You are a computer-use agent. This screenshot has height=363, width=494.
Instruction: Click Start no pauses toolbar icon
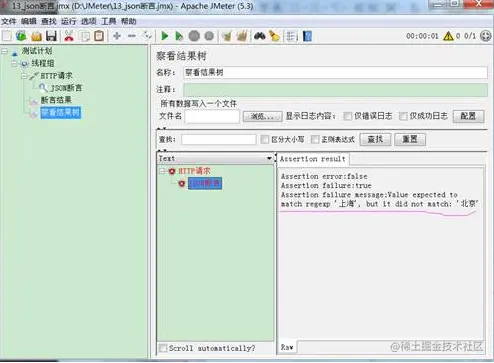(x=179, y=36)
